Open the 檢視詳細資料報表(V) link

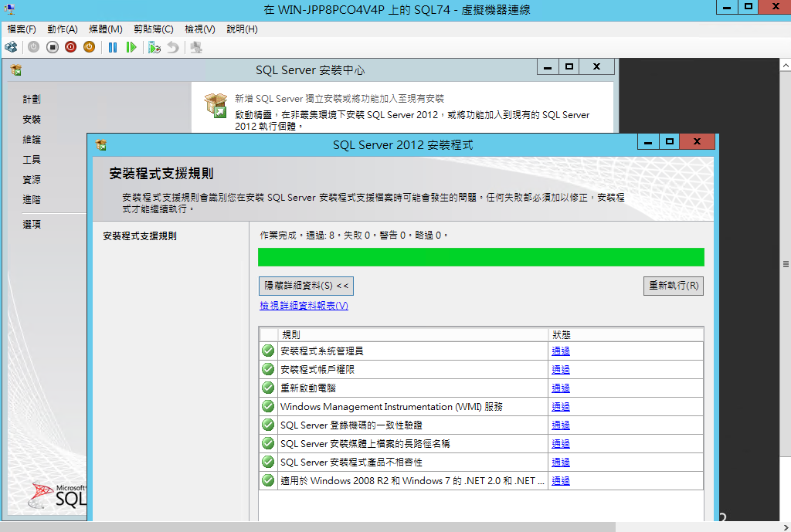pyautogui.click(x=304, y=306)
